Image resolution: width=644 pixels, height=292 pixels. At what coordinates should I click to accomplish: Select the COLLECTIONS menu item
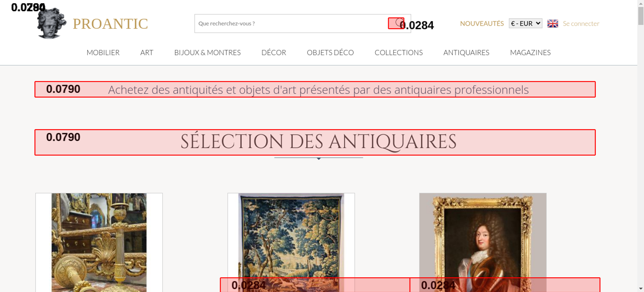(x=399, y=52)
